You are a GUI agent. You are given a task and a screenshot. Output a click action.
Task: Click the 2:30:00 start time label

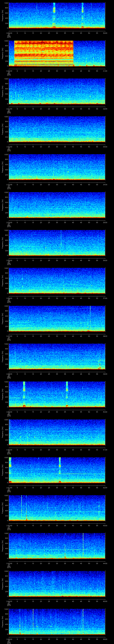coord(9,71)
